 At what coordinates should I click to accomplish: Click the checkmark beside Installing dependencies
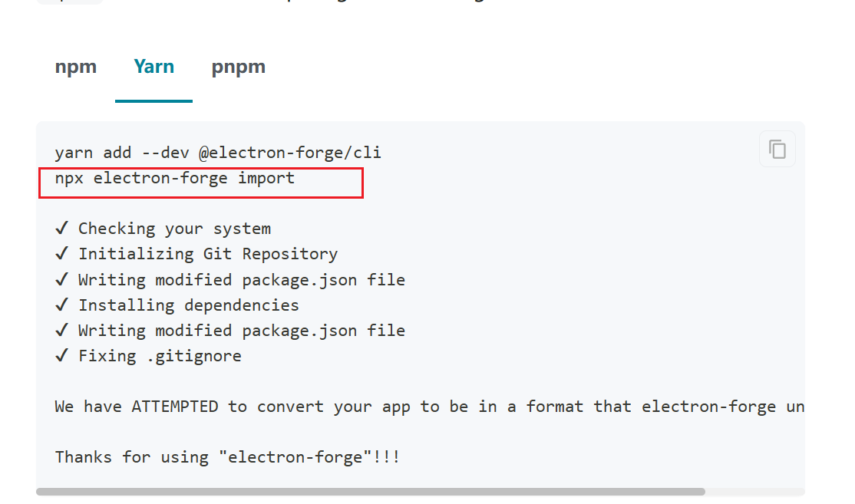[62, 305]
